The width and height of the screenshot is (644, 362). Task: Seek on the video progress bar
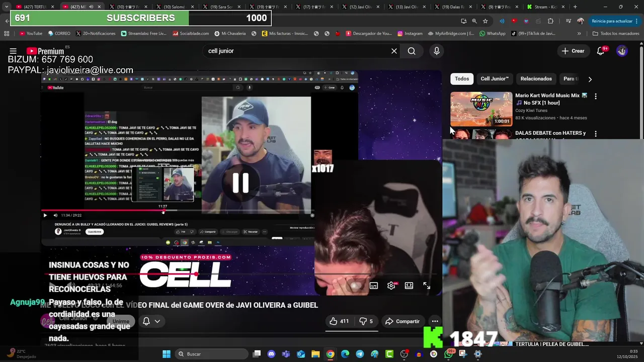pos(240,275)
